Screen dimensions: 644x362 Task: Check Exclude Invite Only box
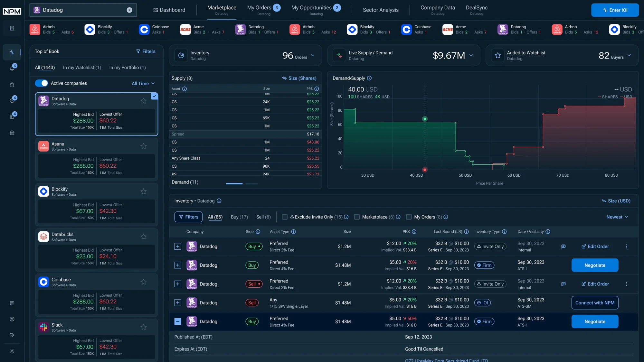click(285, 217)
